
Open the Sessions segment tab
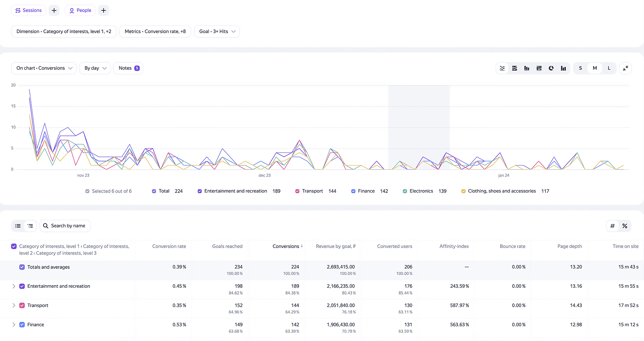click(28, 10)
